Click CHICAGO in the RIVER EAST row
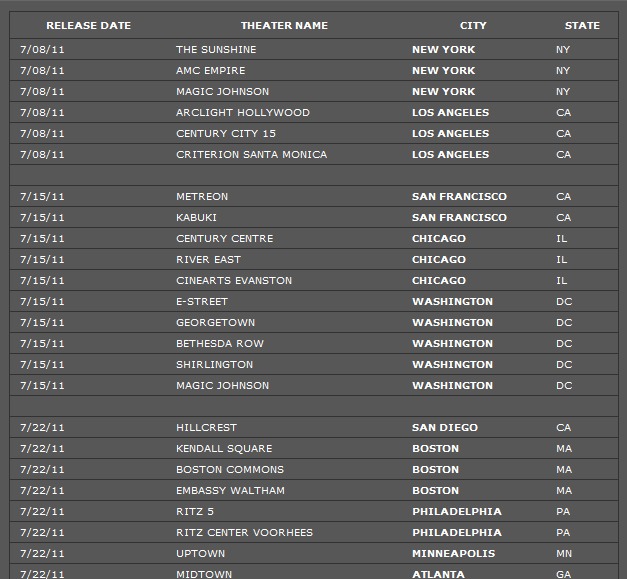627x579 pixels. pos(439,260)
